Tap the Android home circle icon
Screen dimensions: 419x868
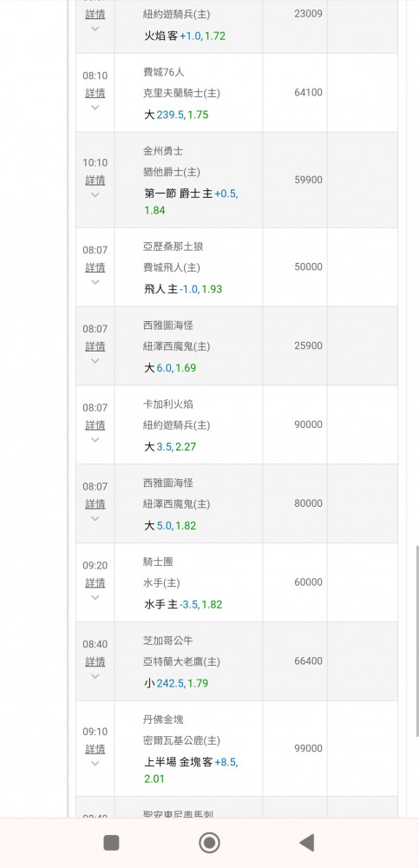pos(209,843)
